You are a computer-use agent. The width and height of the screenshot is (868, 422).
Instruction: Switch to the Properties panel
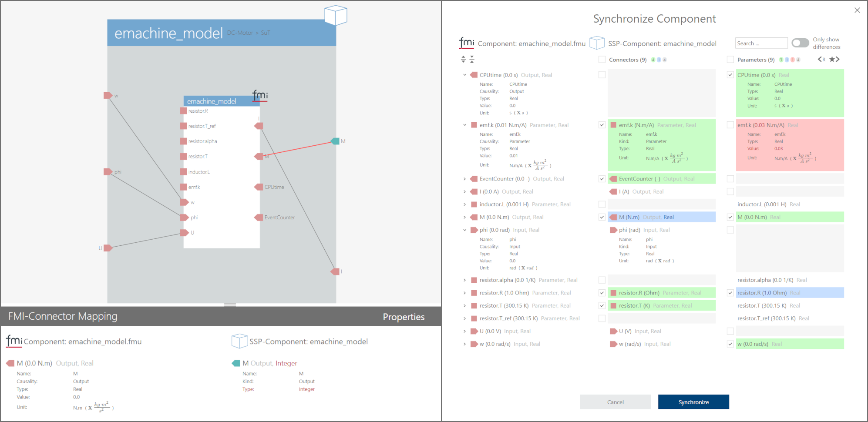[404, 317]
